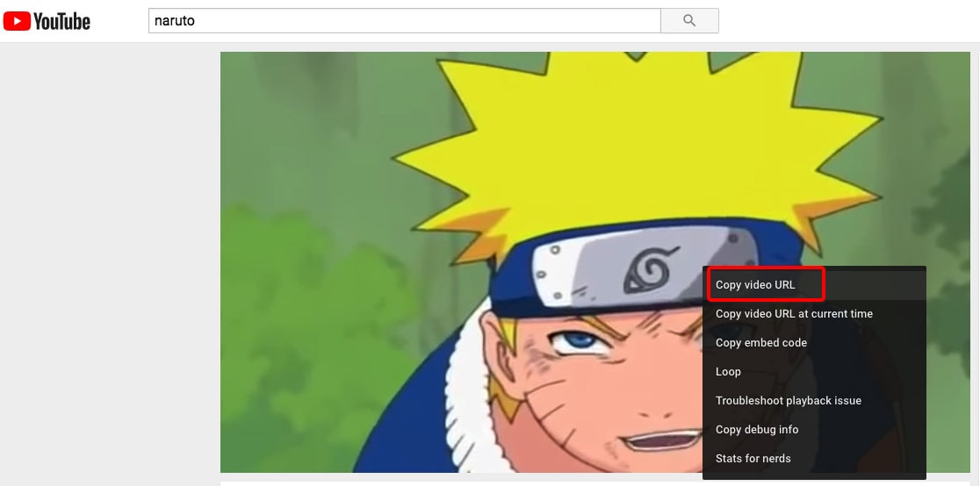Show "Stats for nerds" overlay
Viewport: 980px width, 486px height.
tap(753, 459)
